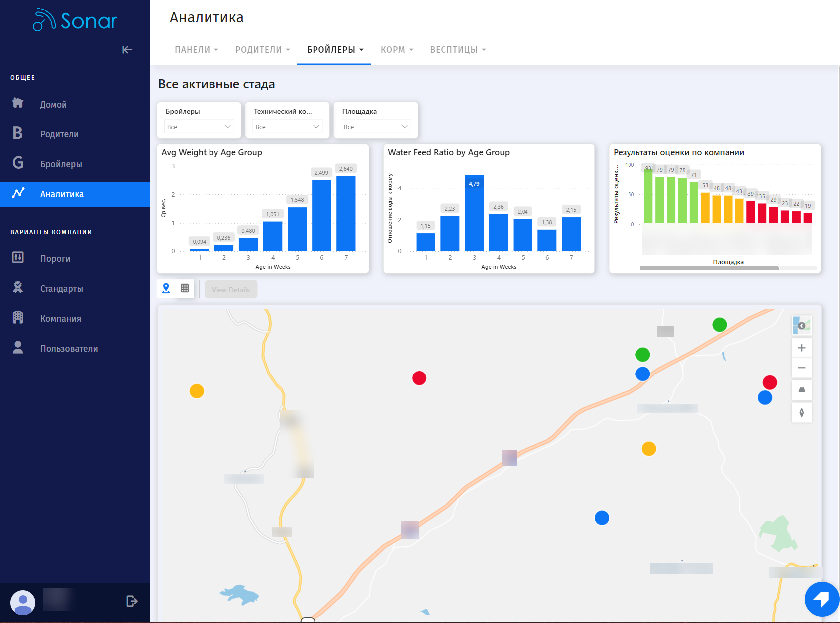Click the topmost green map marker
The image size is (840, 623).
coord(719,325)
